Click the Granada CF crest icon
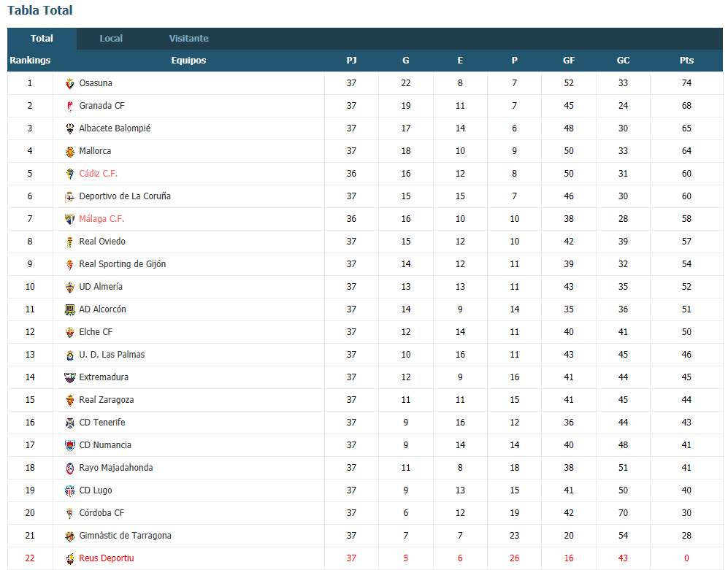728x570 pixels. [x=69, y=107]
